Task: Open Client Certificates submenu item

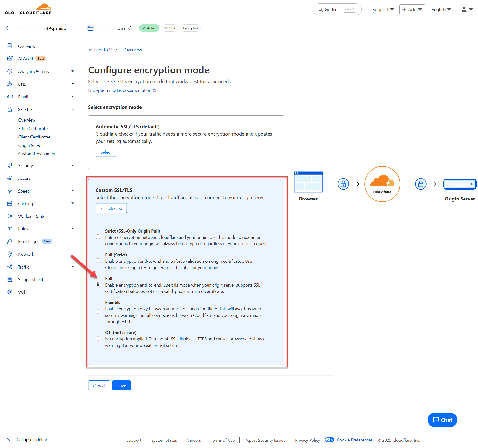Action: [x=35, y=137]
